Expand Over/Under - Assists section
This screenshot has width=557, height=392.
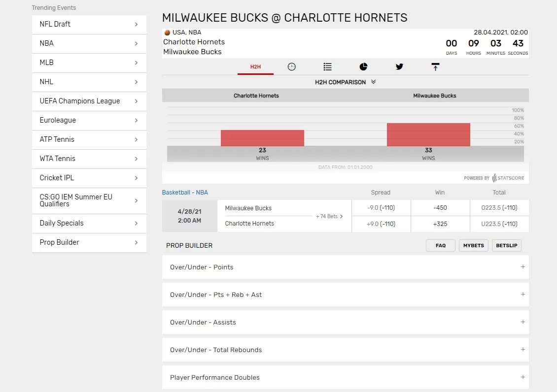(345, 322)
